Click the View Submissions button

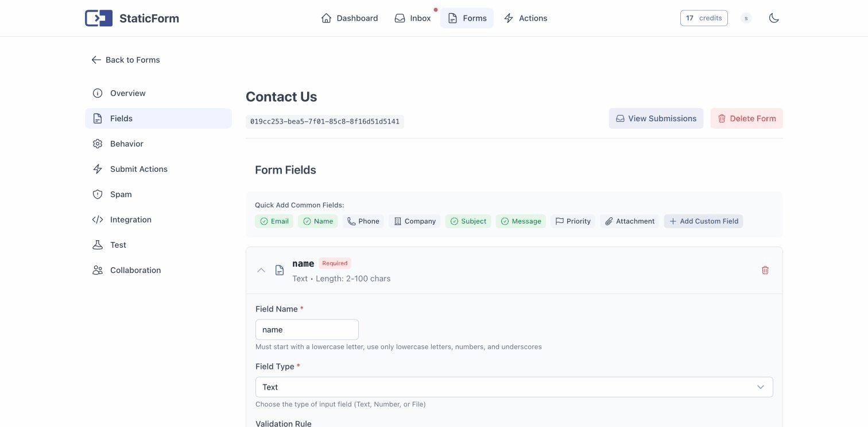pos(656,118)
